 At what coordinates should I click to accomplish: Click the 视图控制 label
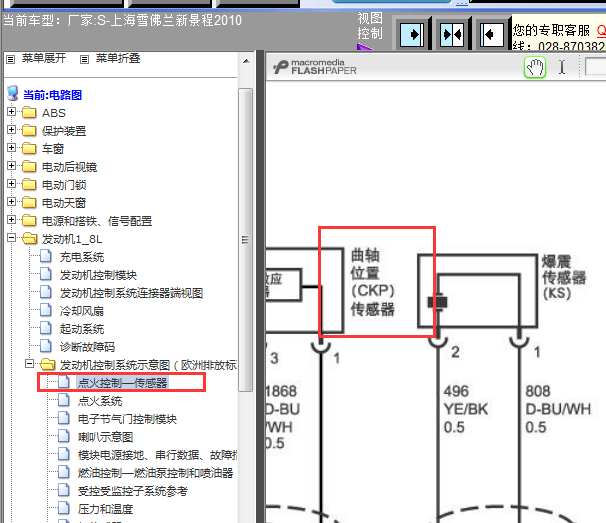tap(369, 26)
